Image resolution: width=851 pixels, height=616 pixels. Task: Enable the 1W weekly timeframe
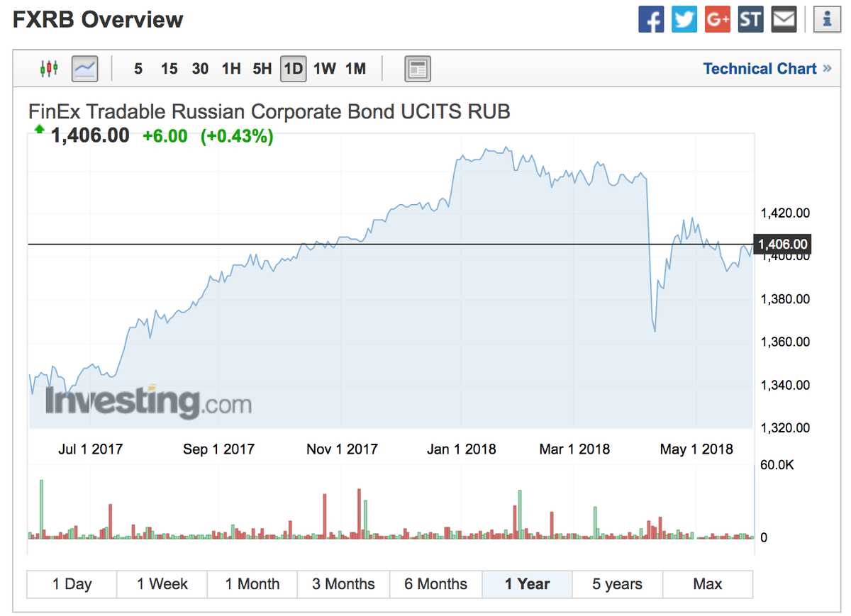[325, 68]
